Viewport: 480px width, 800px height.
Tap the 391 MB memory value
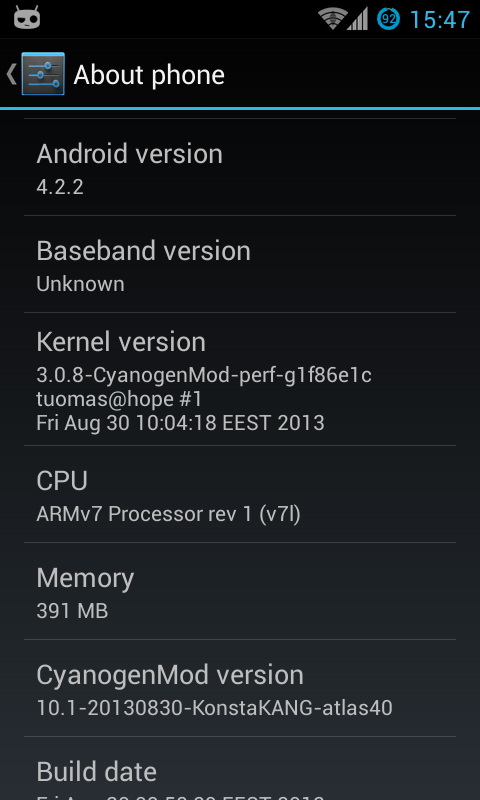point(72,611)
